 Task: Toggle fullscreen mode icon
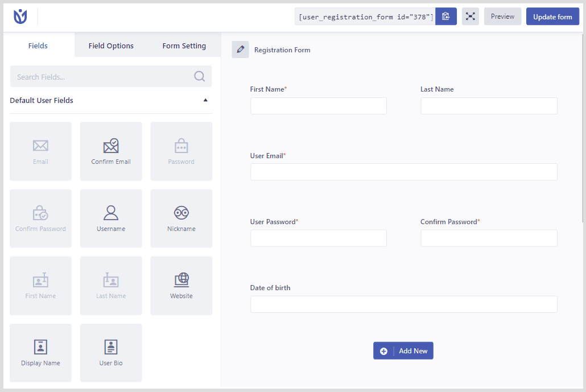click(470, 16)
